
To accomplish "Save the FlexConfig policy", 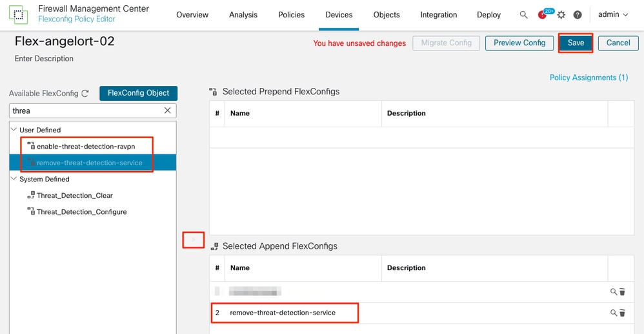I will [x=576, y=43].
